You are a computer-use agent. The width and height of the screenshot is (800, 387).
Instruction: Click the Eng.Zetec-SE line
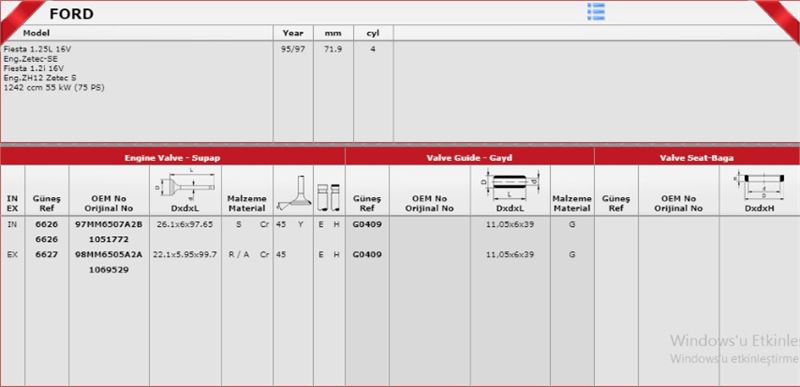click(x=31, y=59)
